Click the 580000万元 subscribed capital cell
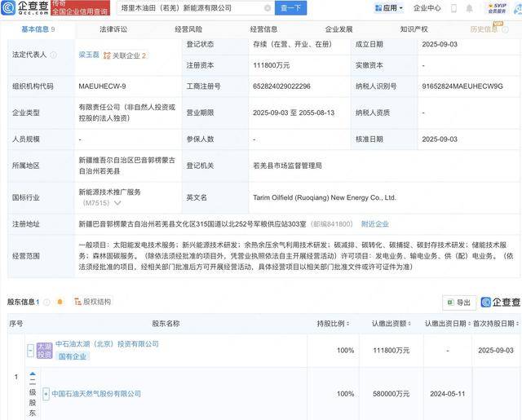522x420 pixels. [x=391, y=394]
